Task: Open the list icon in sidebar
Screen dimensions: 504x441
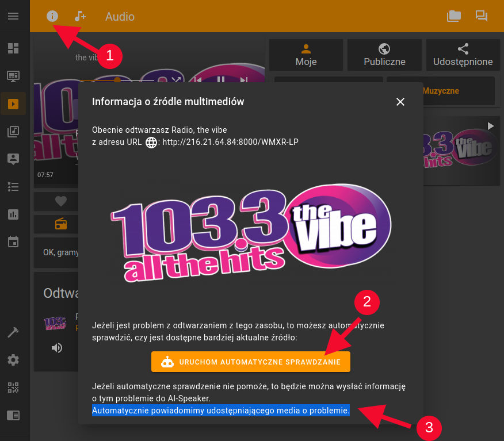Action: click(x=13, y=187)
